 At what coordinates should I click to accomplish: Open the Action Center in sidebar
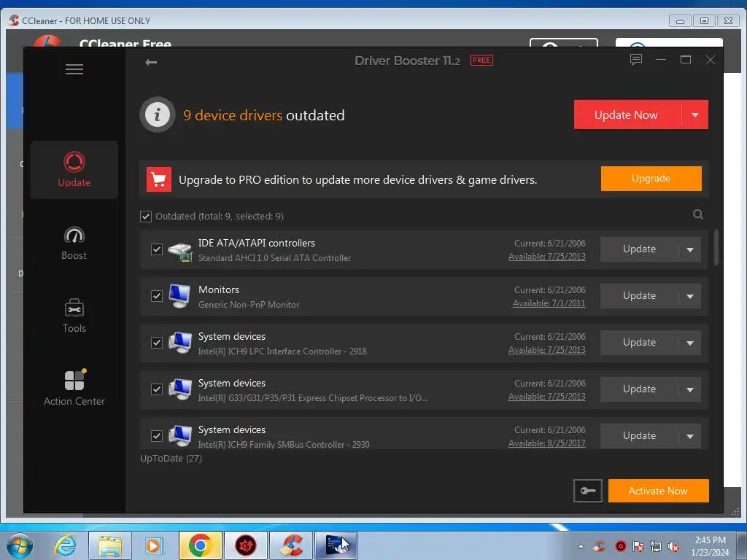74,388
